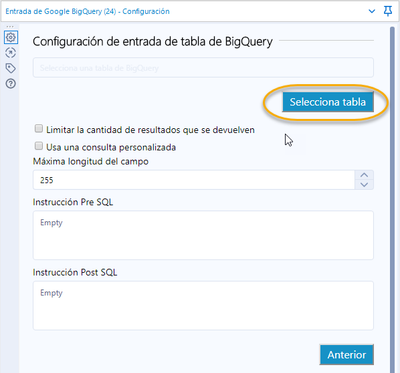Focus the Instrucción Post SQL text area
The height and width of the screenshot is (373, 400).
click(203, 306)
